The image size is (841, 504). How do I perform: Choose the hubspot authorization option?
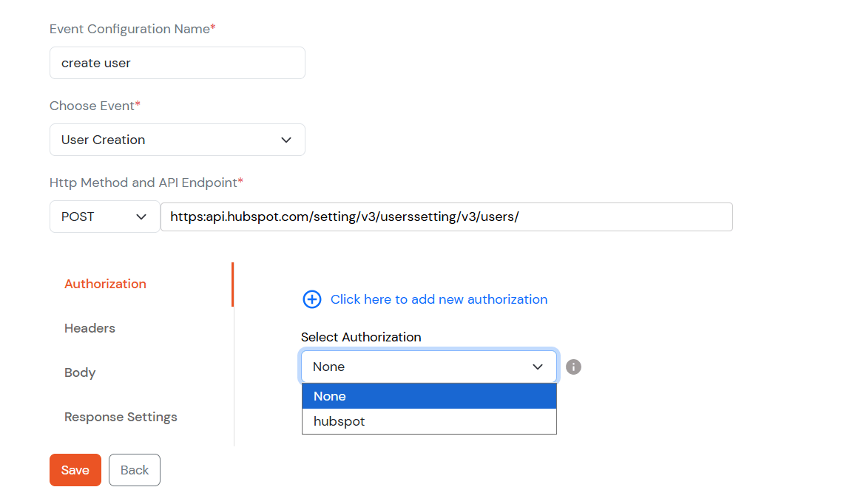pos(429,421)
